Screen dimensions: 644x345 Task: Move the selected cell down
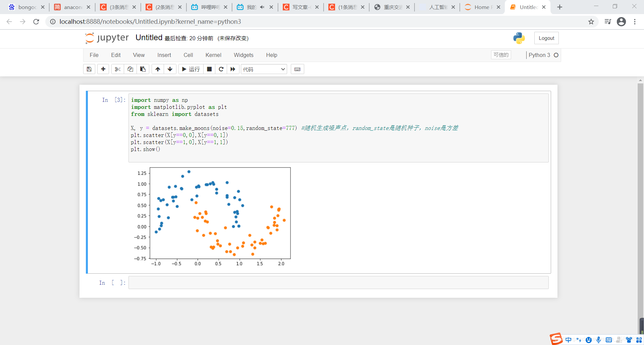tap(170, 69)
